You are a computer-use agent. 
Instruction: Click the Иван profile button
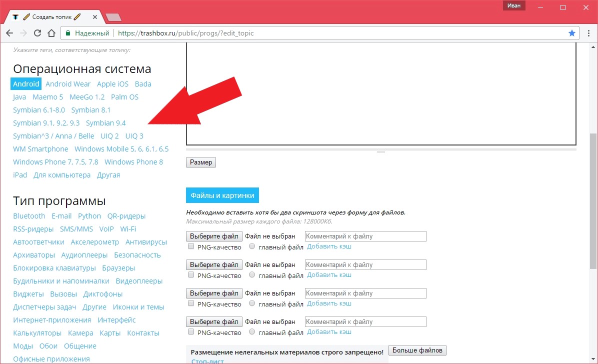513,5
